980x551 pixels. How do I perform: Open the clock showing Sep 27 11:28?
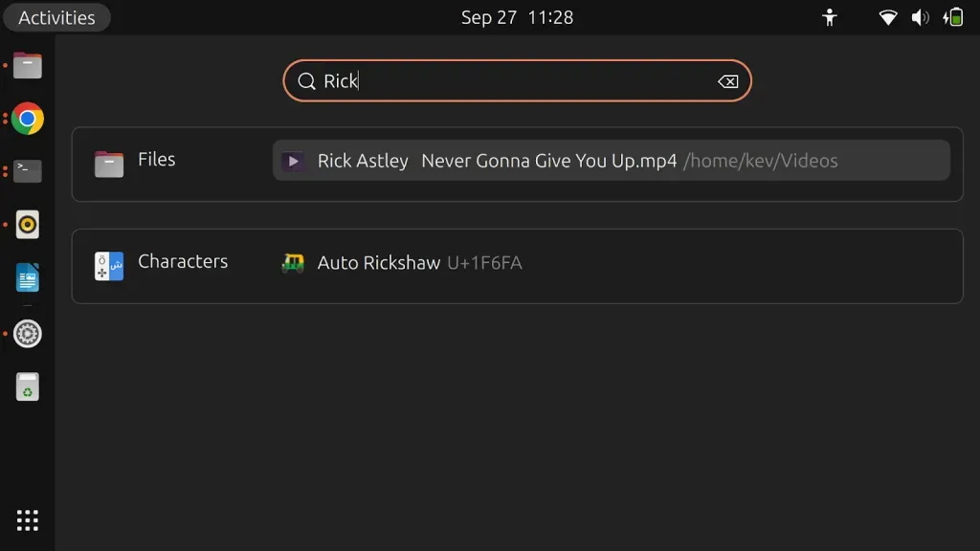[517, 17]
